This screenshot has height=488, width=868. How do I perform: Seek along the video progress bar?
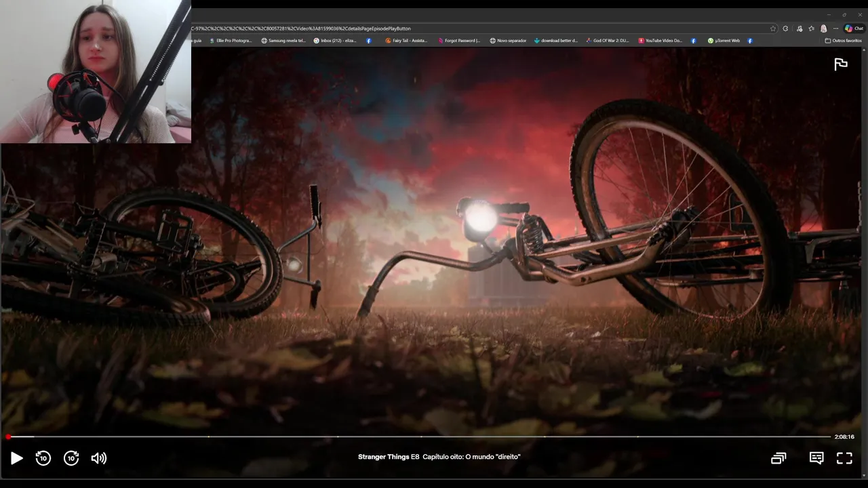click(x=419, y=436)
